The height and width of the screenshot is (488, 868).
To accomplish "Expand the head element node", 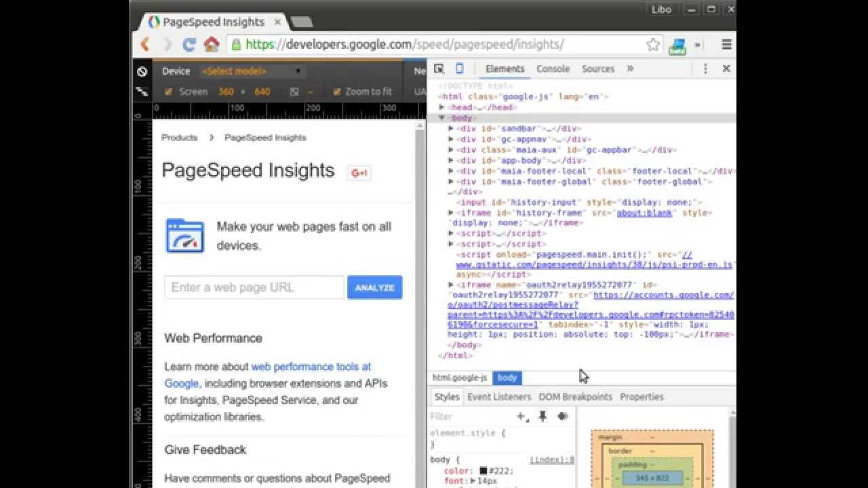I will (x=442, y=107).
